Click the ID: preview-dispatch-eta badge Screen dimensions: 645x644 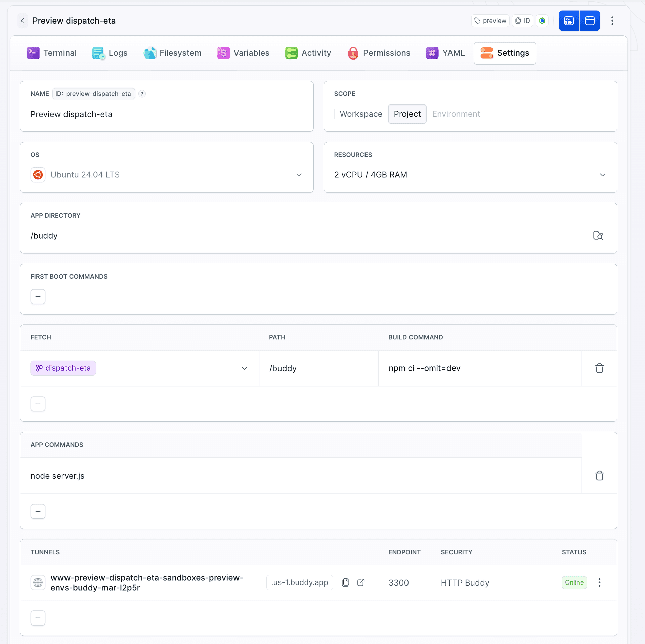tap(93, 94)
